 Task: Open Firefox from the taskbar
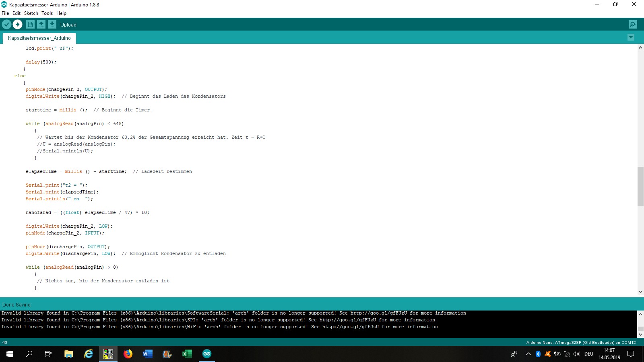pyautogui.click(x=128, y=354)
